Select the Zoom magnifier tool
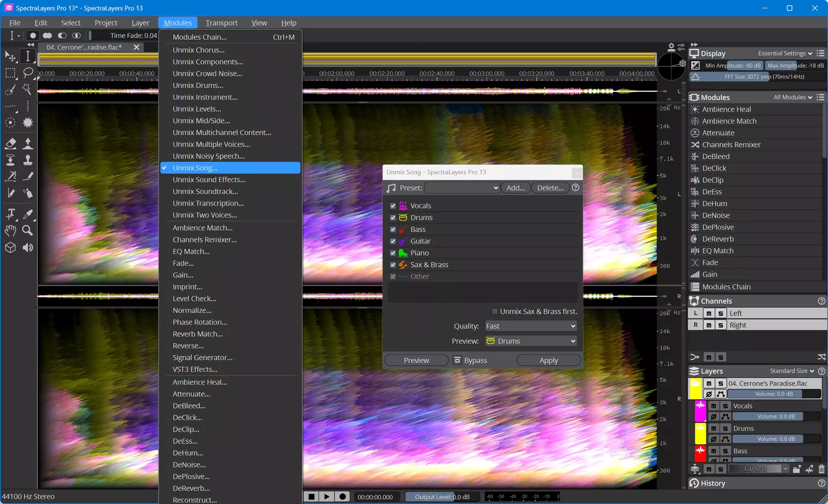This screenshot has height=504, width=828. [28, 231]
